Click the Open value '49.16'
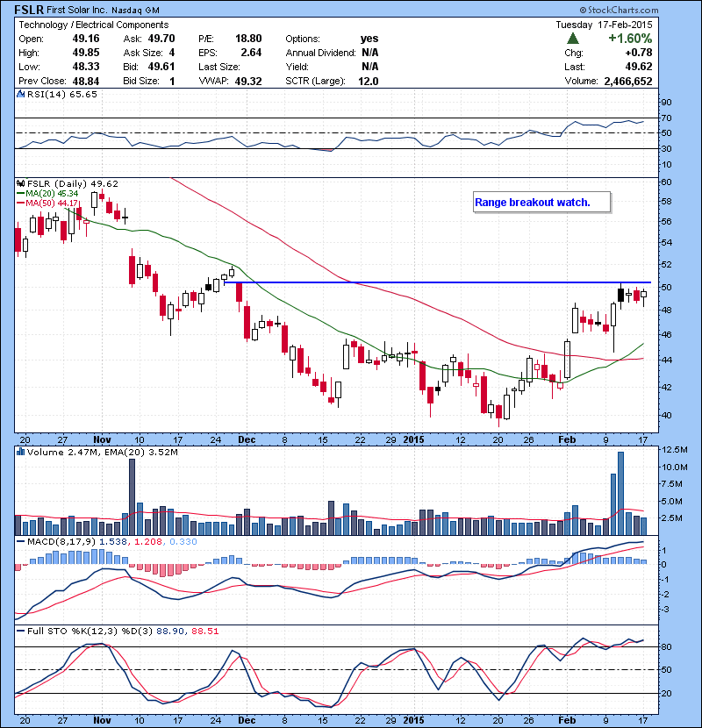Image resolution: width=702 pixels, height=728 pixels. [86, 39]
